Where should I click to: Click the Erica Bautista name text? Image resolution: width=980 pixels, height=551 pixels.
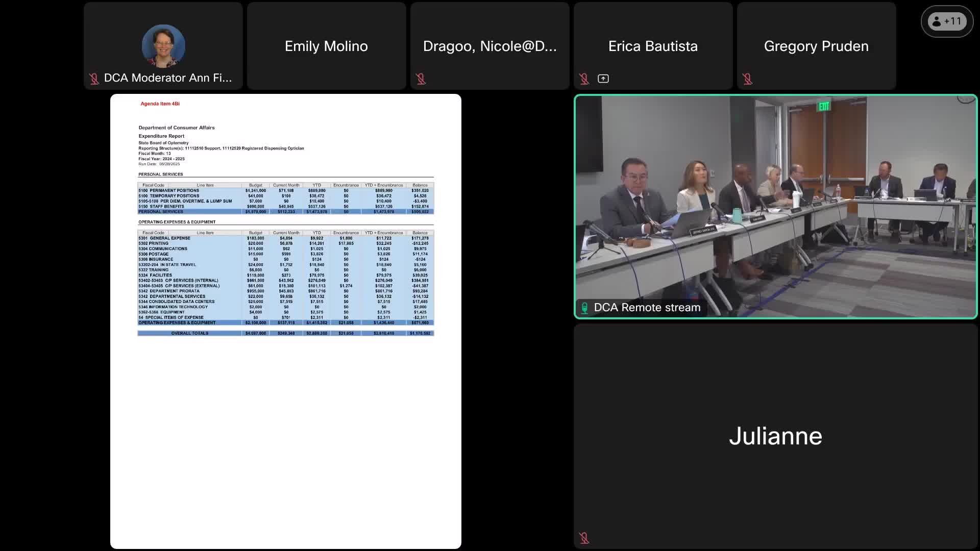point(652,46)
